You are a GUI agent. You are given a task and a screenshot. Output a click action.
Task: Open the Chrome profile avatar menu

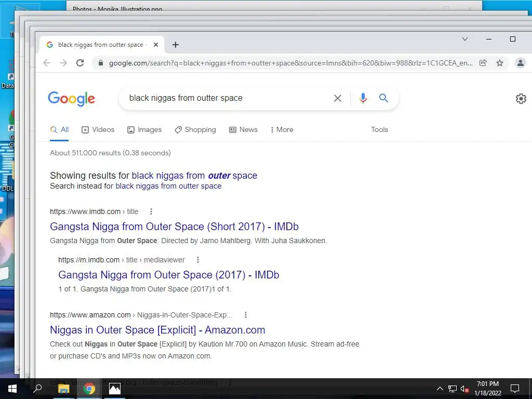(521, 63)
